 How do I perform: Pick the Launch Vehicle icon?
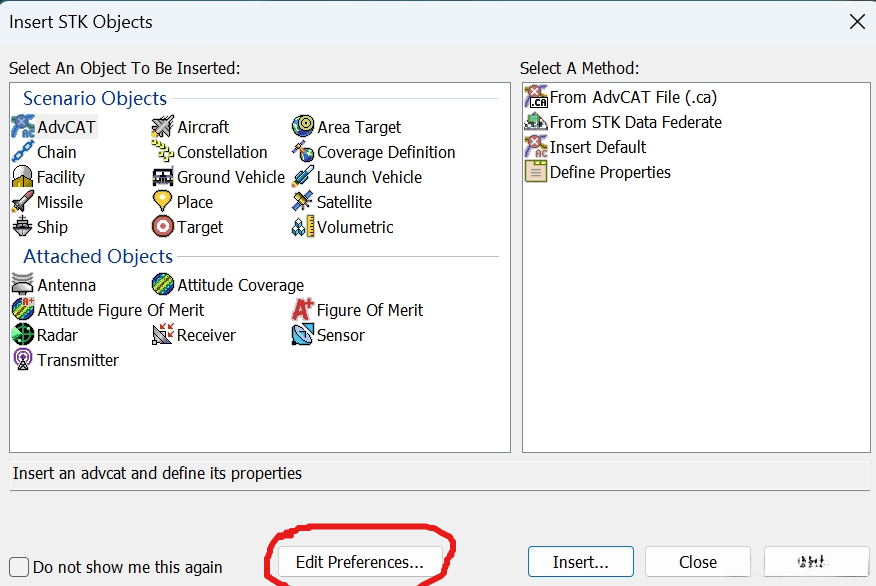(x=303, y=177)
